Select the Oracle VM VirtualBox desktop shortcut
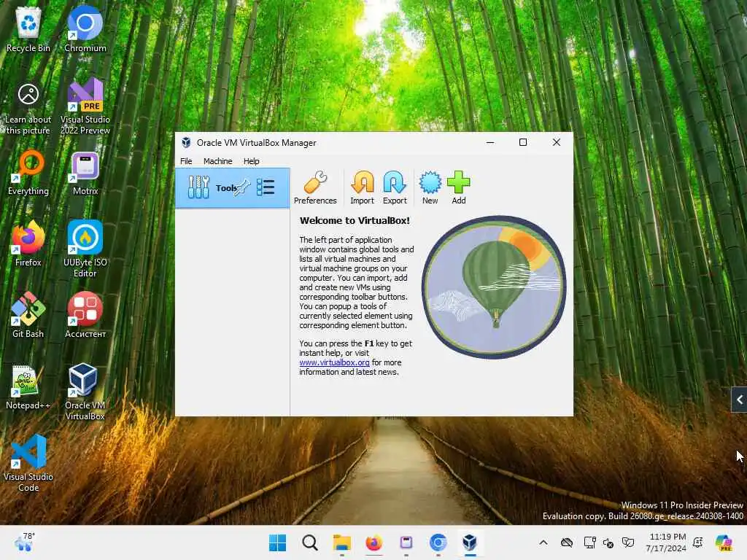 (x=85, y=392)
